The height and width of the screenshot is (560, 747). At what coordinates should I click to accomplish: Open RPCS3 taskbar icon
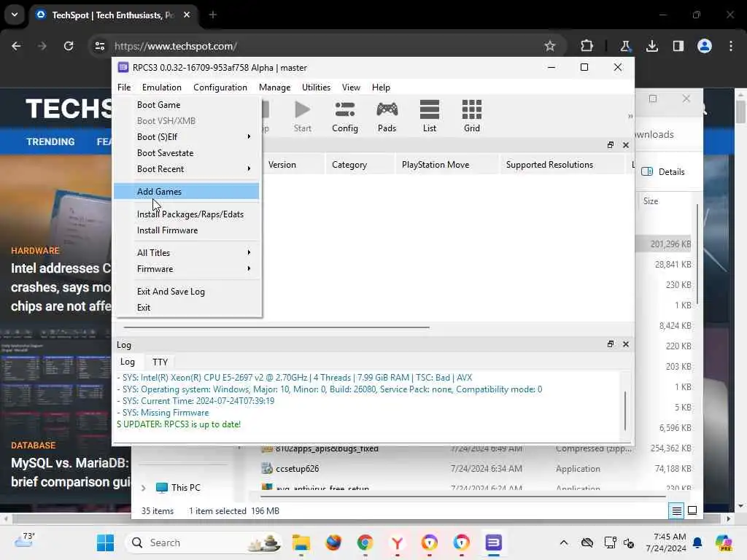494,542
